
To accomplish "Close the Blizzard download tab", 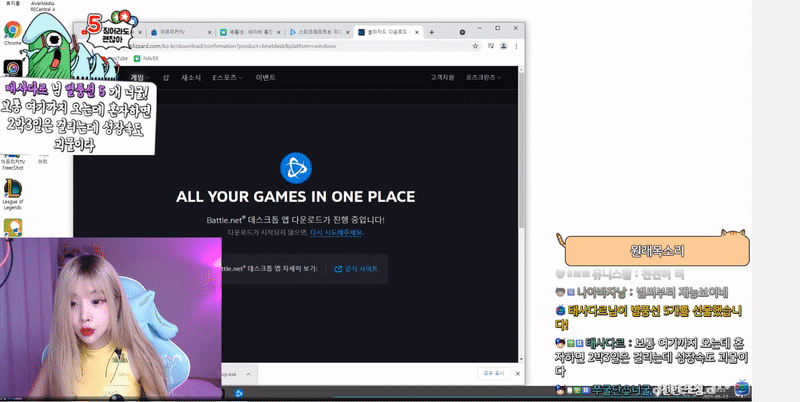I will coord(417,32).
